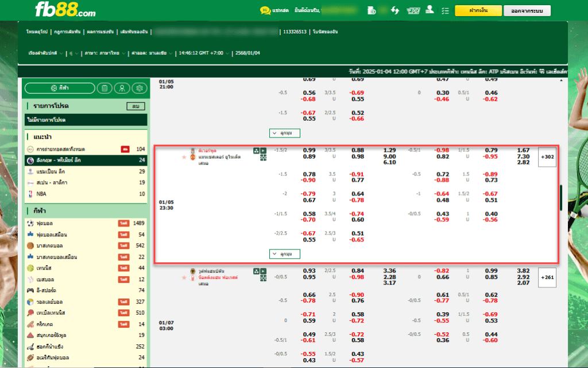Open the GMT +7:00 timezone dropdown
The height and width of the screenshot is (368, 588).
(204, 53)
